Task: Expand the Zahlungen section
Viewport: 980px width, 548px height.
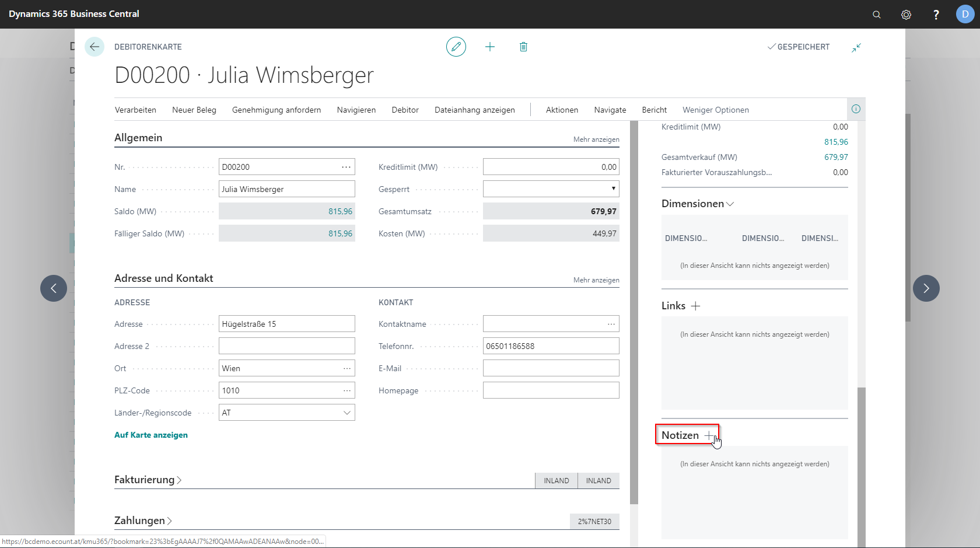Action: (x=143, y=521)
